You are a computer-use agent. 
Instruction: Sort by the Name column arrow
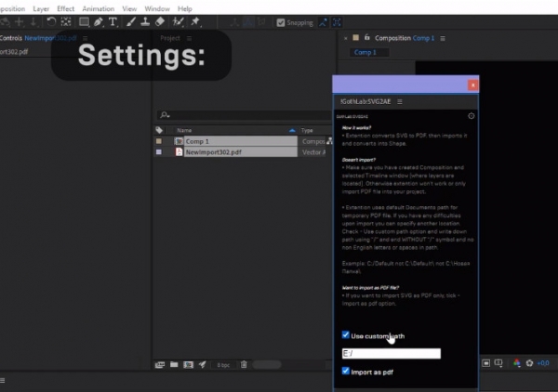pos(292,131)
